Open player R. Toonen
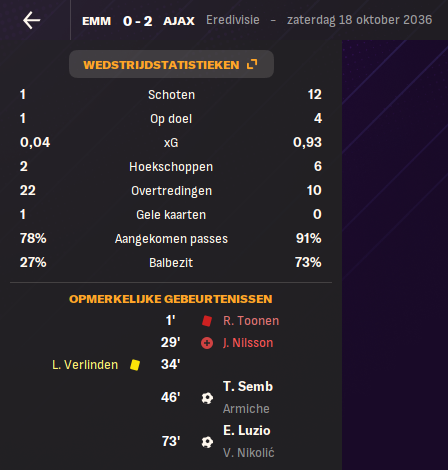448x470 pixels. pyautogui.click(x=251, y=321)
